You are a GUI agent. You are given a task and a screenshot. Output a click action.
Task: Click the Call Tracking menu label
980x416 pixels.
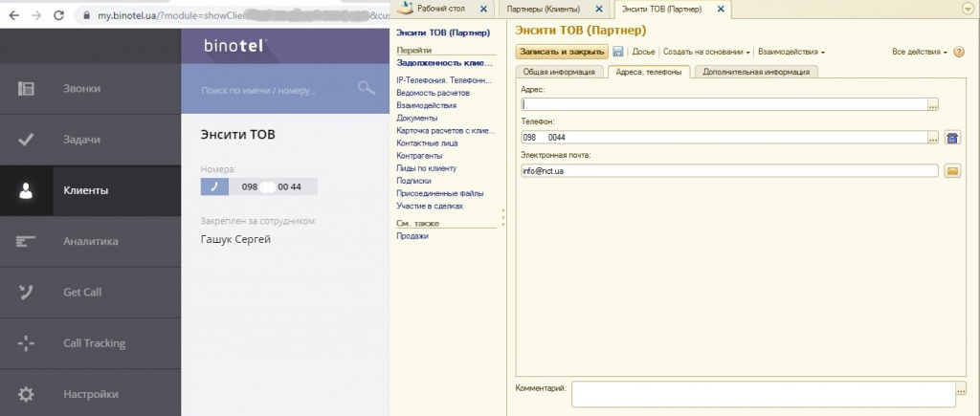point(94,343)
